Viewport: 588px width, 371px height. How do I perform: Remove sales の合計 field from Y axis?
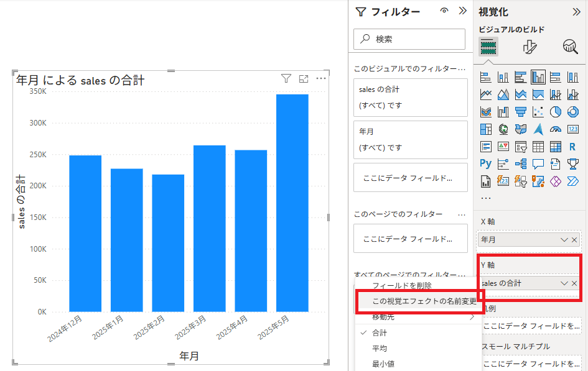(x=574, y=283)
